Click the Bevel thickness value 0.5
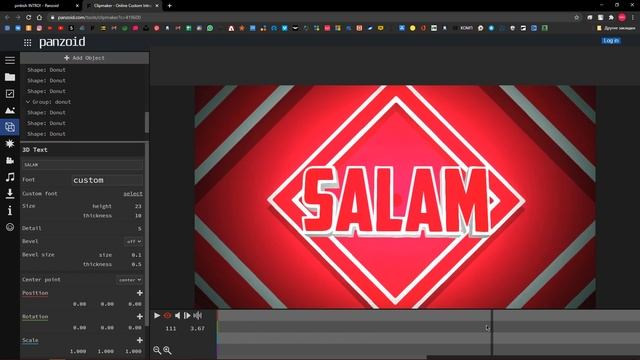This screenshot has width=640, height=360. coord(136,264)
